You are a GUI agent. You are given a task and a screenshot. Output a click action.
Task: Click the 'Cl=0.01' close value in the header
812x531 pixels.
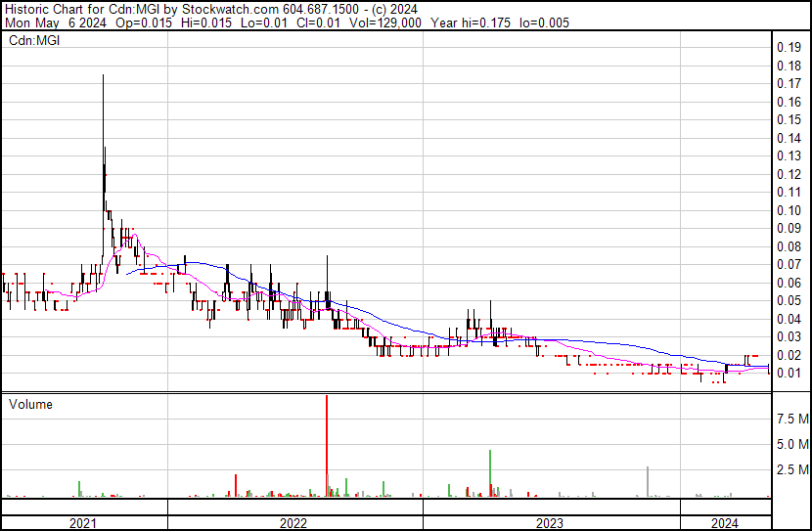pos(318,22)
